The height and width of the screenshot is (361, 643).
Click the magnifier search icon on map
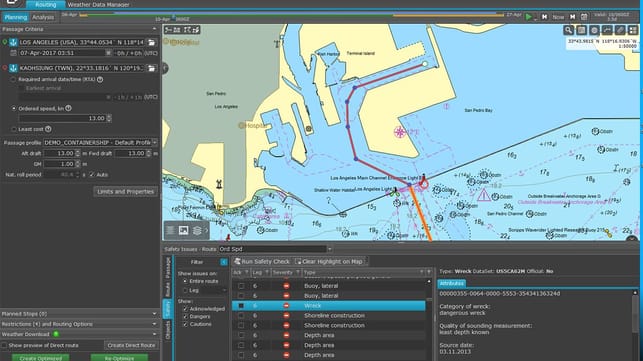(568, 30)
